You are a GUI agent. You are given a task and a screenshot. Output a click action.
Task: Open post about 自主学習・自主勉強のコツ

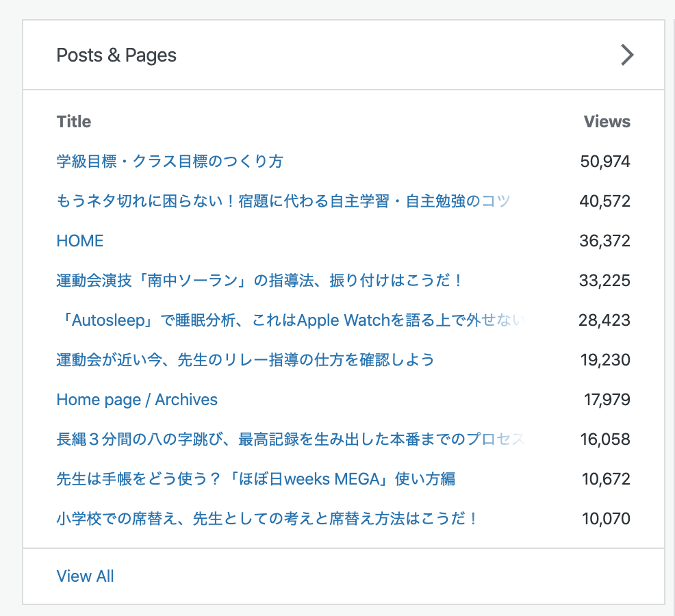pos(283,201)
